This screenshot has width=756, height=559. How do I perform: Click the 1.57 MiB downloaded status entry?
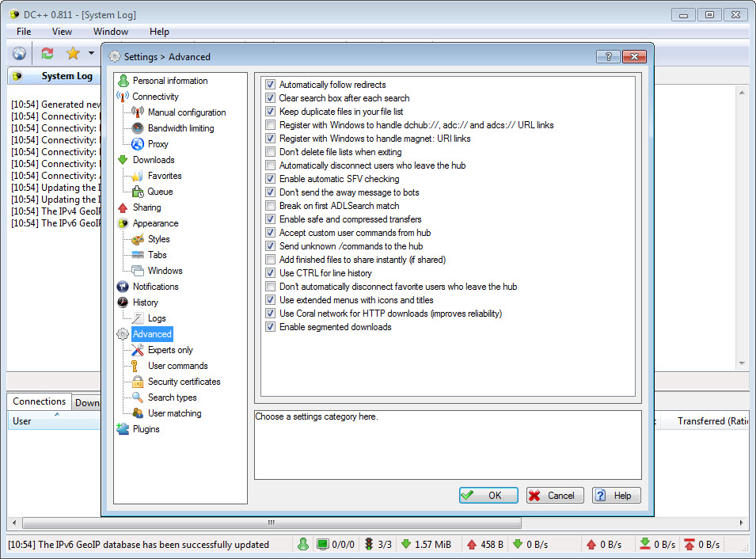click(x=426, y=545)
